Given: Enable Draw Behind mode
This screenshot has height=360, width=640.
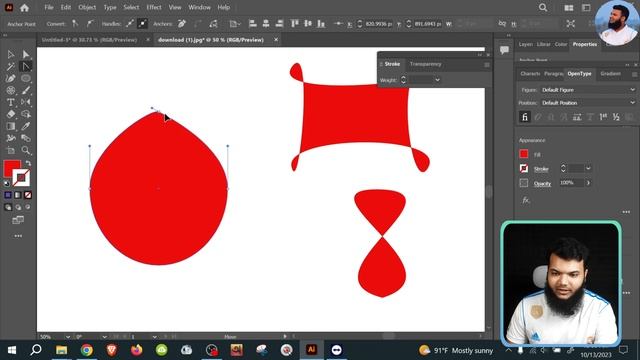Looking at the screenshot, I should (x=18, y=207).
